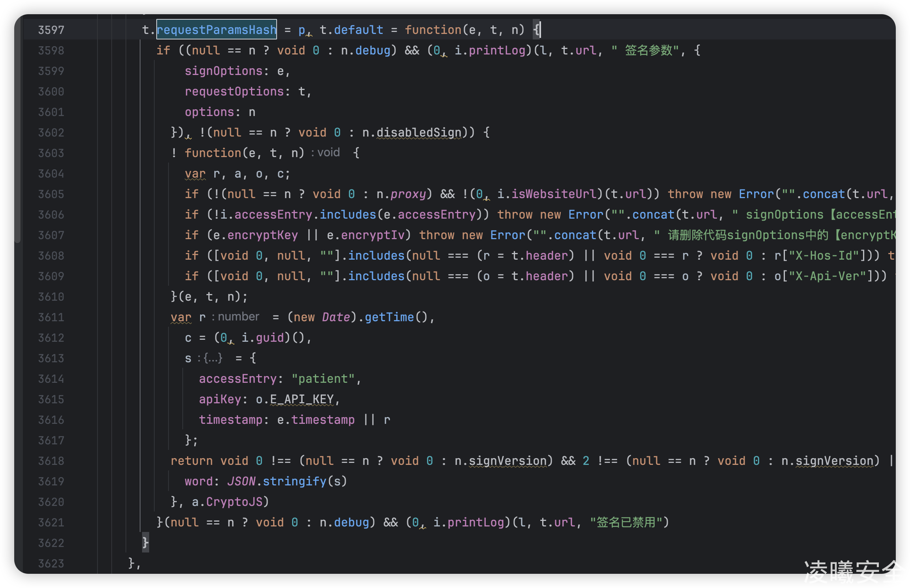Click the first signVersion on line 3618
Viewport: 910px width, 588px height.
coord(507,461)
